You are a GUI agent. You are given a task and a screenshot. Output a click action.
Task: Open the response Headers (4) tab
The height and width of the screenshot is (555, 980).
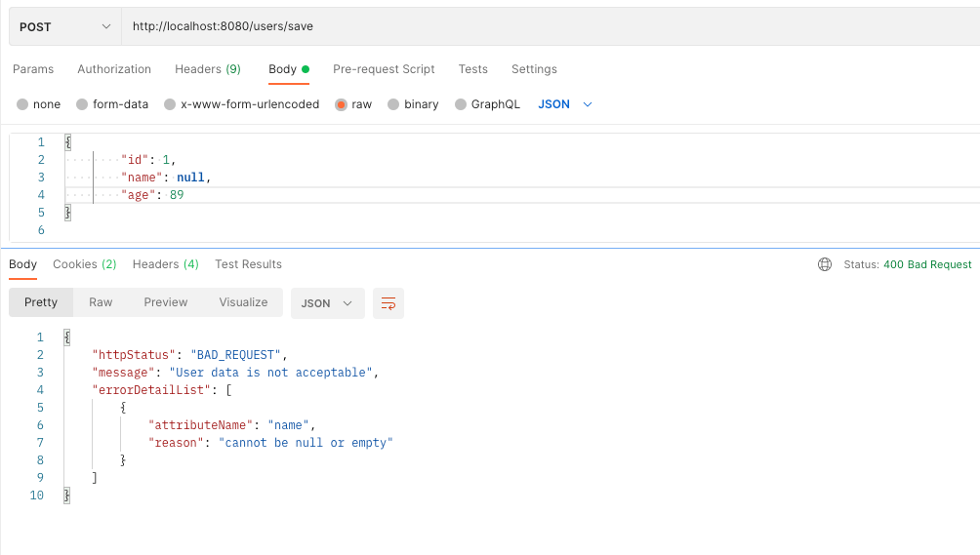(x=166, y=264)
